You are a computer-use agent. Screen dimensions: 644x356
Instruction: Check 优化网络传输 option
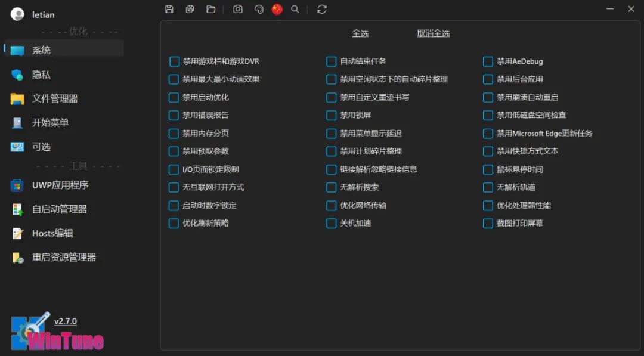331,205
